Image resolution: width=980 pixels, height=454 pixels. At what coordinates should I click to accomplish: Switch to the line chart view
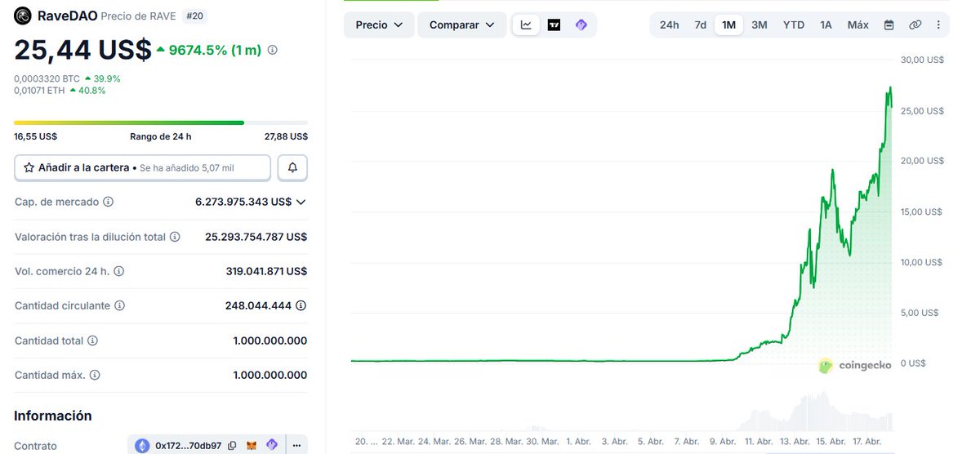pos(527,25)
